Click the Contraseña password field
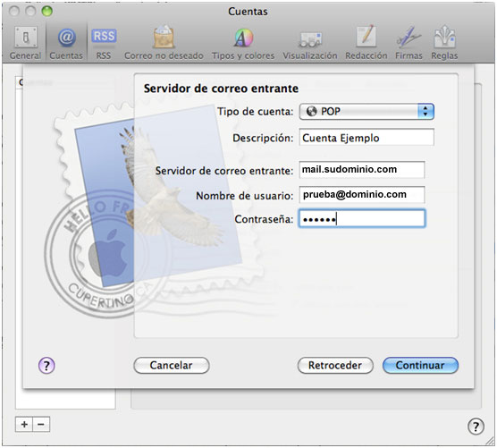 pos(362,218)
